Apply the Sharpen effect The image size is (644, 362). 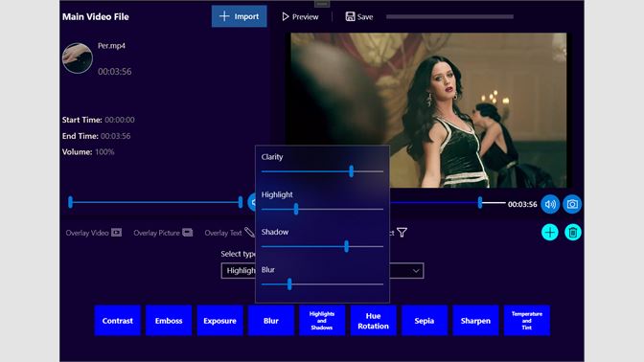point(475,321)
